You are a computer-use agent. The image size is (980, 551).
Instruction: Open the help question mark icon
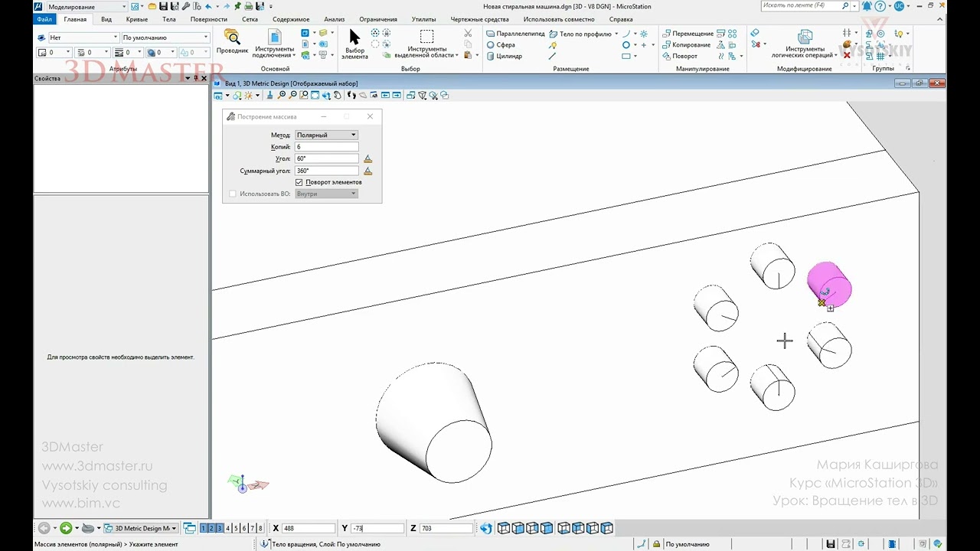pos(880,6)
